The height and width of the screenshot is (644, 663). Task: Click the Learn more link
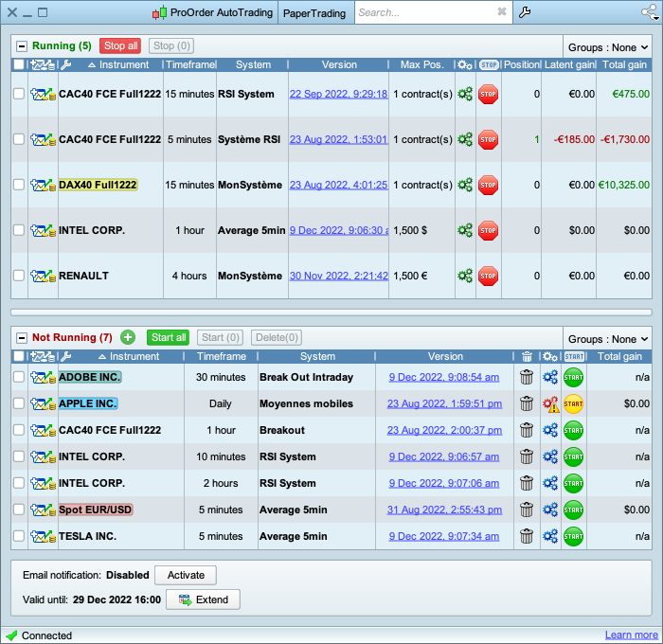631,635
